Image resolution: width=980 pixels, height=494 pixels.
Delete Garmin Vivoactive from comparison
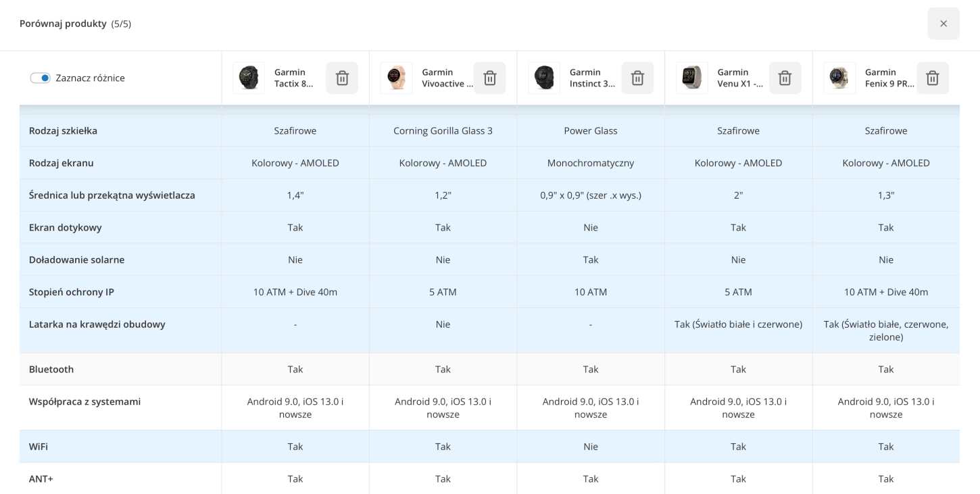(x=489, y=78)
